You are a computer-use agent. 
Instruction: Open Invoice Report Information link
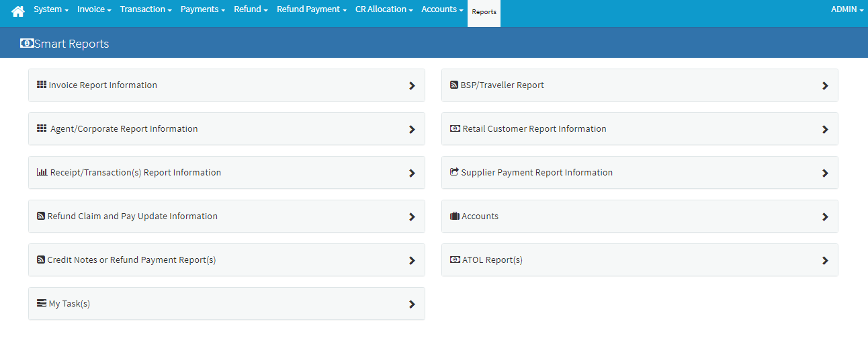[103, 85]
